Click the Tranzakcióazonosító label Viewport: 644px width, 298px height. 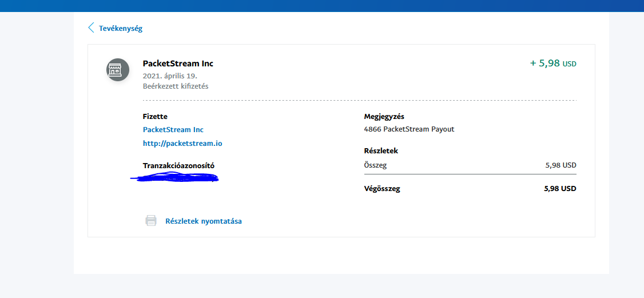[178, 166]
